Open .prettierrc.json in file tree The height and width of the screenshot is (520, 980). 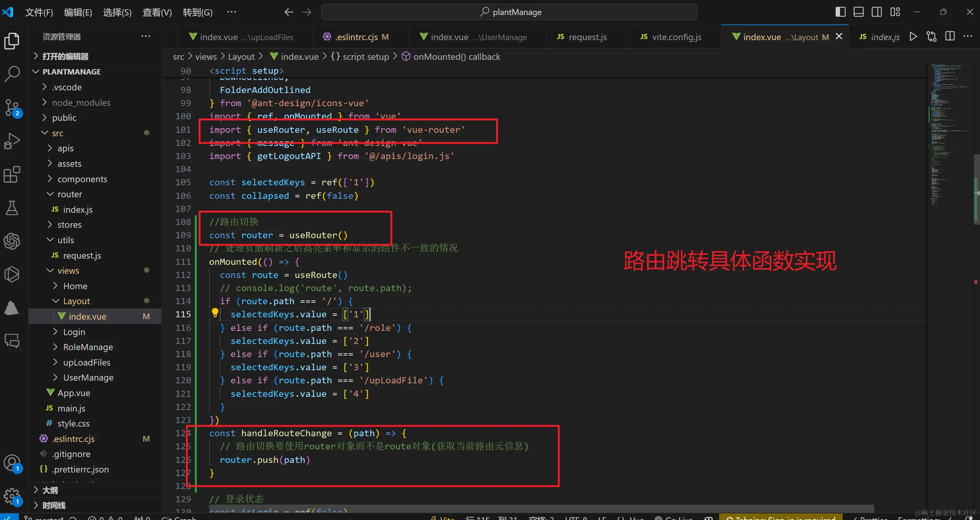pyautogui.click(x=95, y=469)
